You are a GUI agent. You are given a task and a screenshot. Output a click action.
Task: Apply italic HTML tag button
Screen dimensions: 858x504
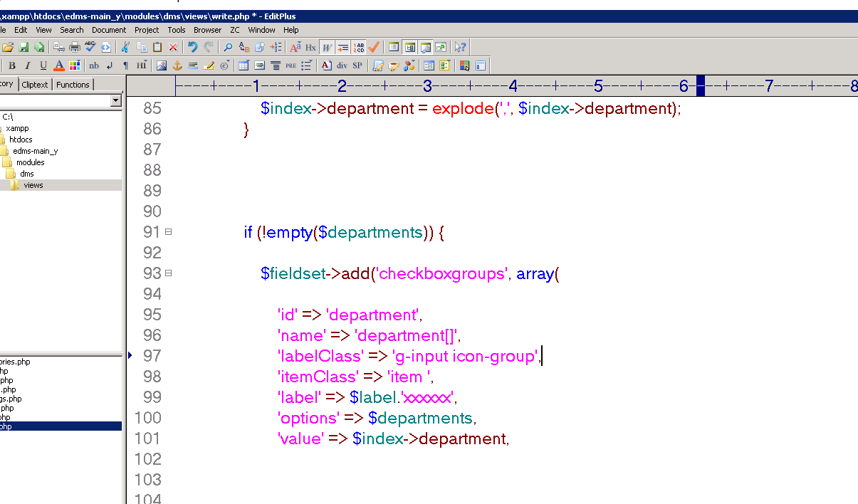(x=27, y=65)
